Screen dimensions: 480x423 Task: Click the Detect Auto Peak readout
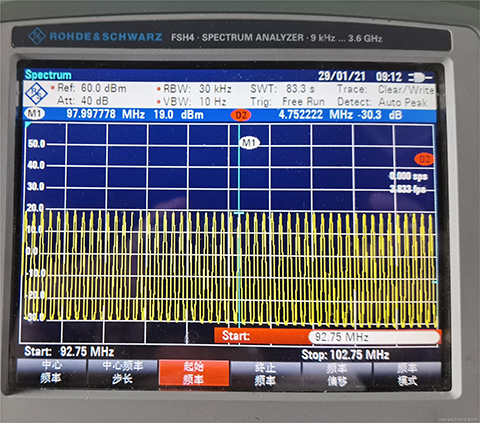(382, 102)
